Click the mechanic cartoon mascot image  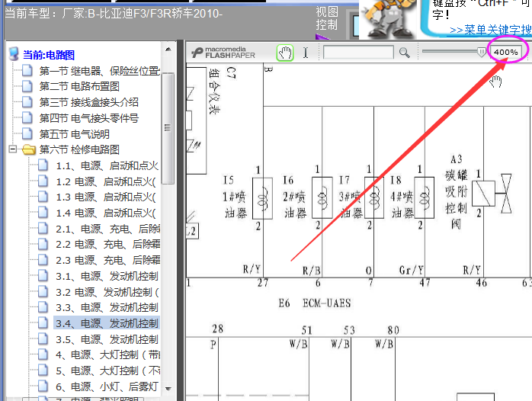(388, 19)
